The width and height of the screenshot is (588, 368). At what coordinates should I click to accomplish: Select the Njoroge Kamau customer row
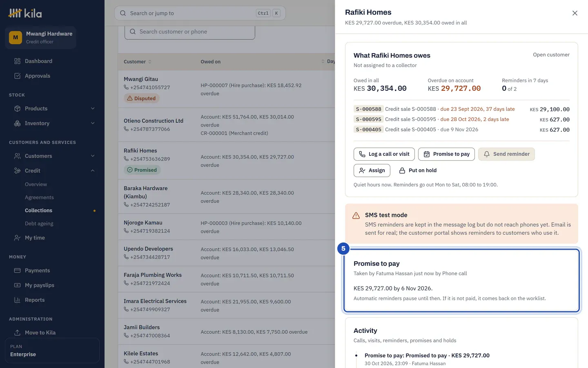[227, 227]
